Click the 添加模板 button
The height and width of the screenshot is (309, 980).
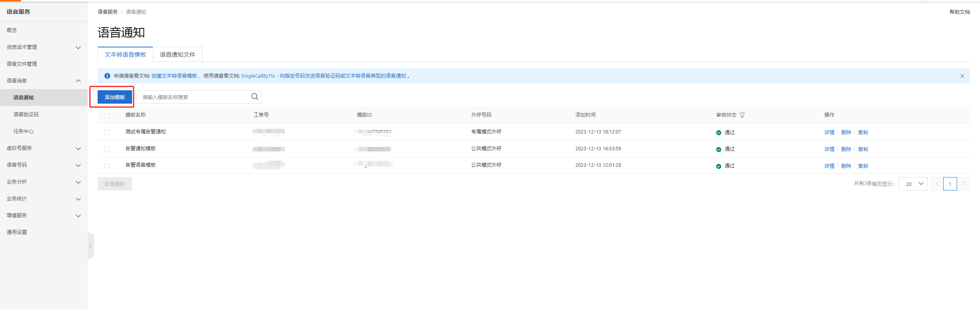coord(115,97)
